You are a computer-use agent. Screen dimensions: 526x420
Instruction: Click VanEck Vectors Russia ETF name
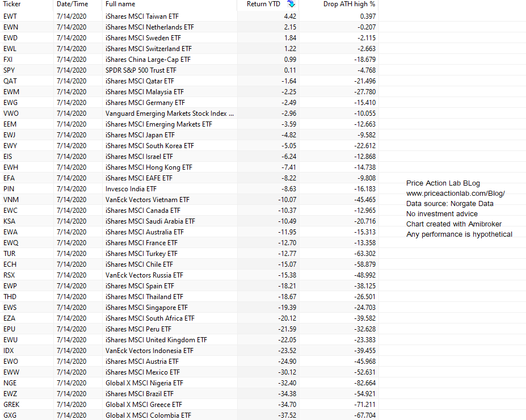coord(145,275)
